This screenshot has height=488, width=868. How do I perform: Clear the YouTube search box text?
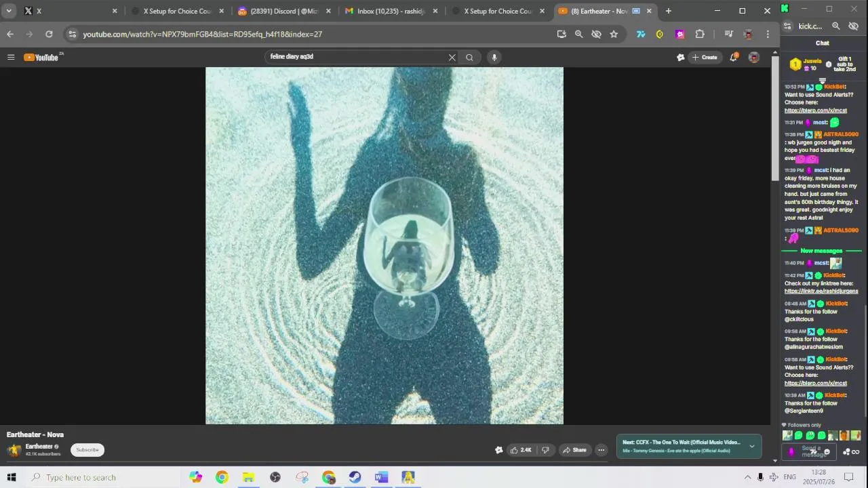pos(452,58)
